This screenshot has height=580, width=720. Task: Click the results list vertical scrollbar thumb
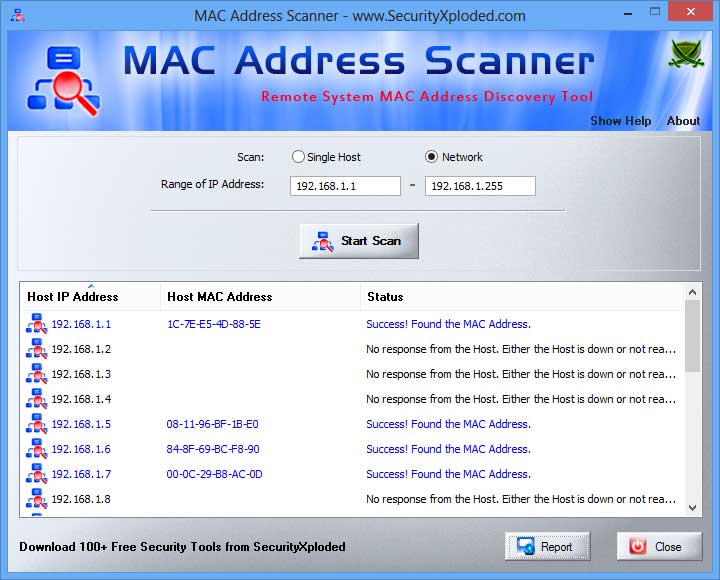(x=692, y=336)
